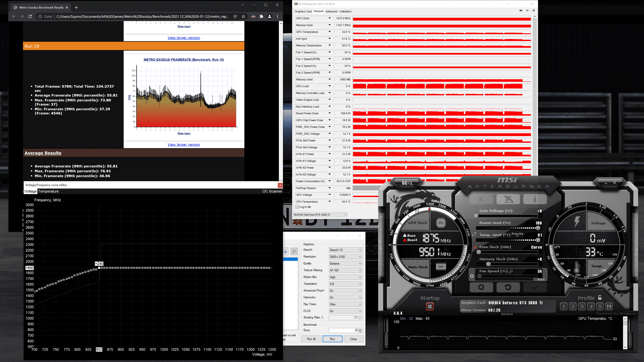Apply settings with Afterburner checkmark button
Viewport: 644px width, 362px height.
535,287
